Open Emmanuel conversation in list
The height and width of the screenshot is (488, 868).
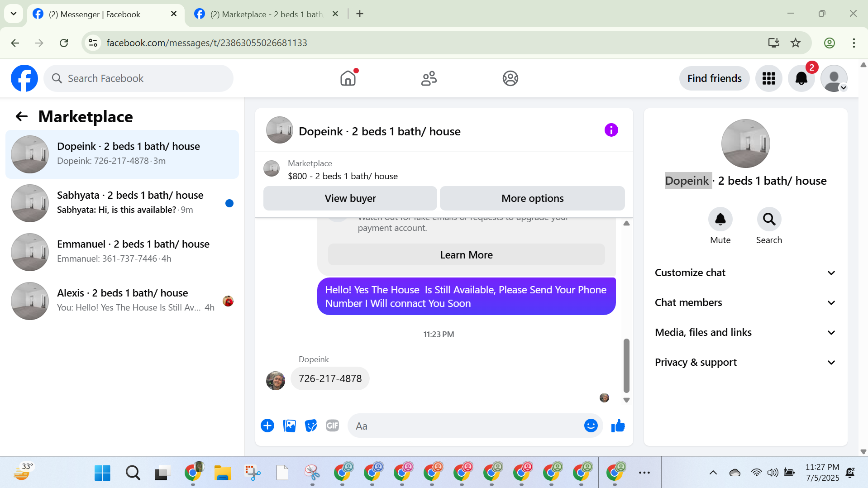point(122,252)
